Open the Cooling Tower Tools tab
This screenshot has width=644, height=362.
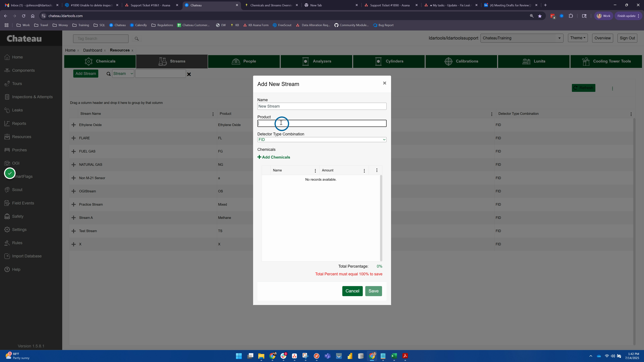click(606, 62)
